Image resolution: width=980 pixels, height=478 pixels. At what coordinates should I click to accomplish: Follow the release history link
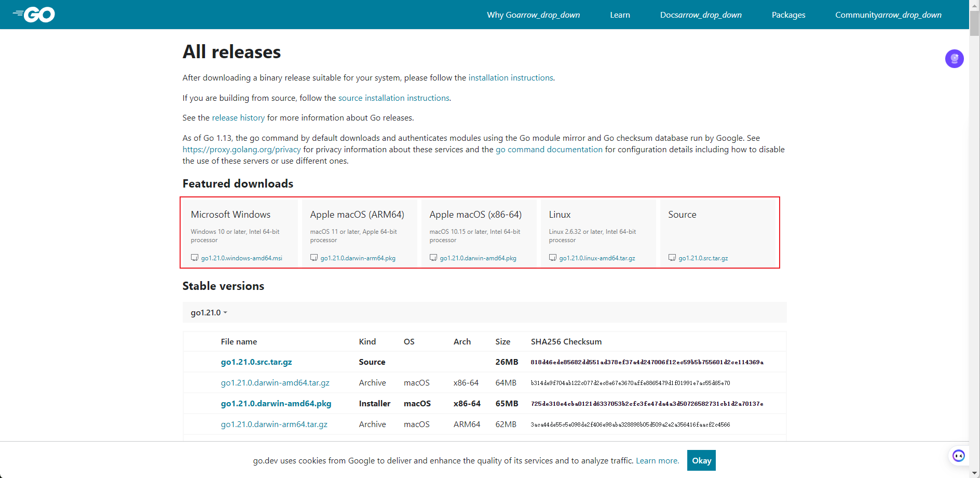click(x=238, y=118)
